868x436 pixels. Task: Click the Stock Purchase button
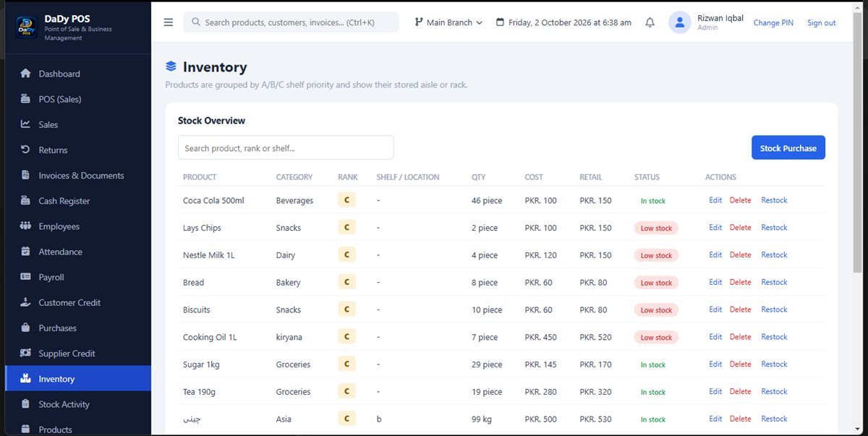(788, 148)
